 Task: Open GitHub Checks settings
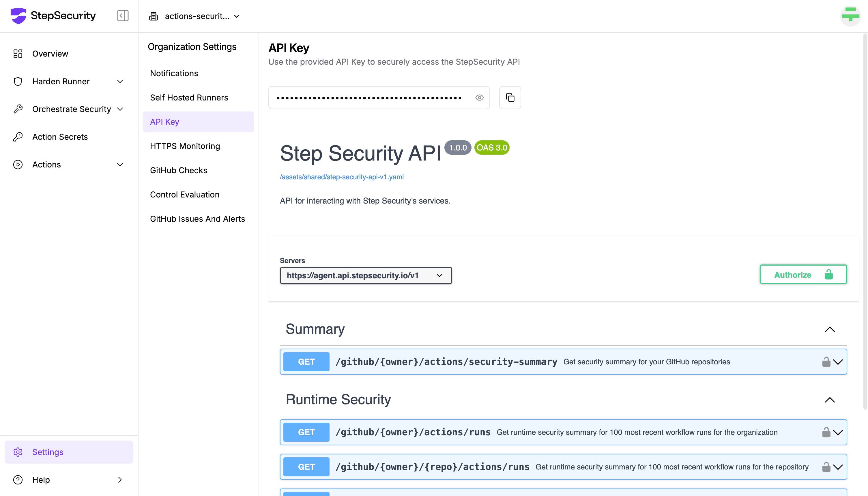point(178,170)
